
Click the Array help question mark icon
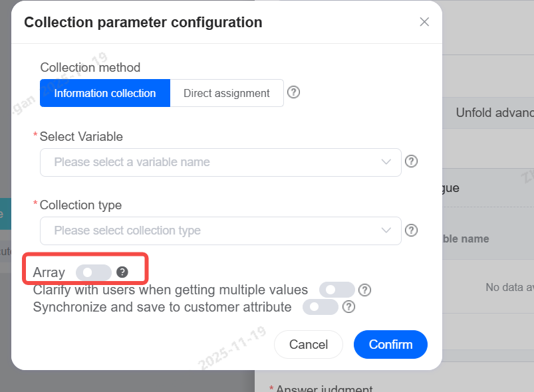coord(122,272)
